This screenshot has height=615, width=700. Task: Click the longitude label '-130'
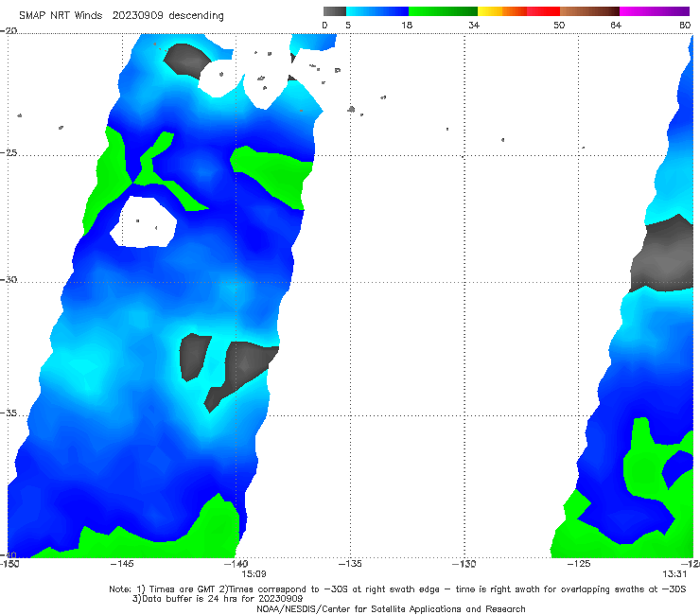click(x=464, y=564)
